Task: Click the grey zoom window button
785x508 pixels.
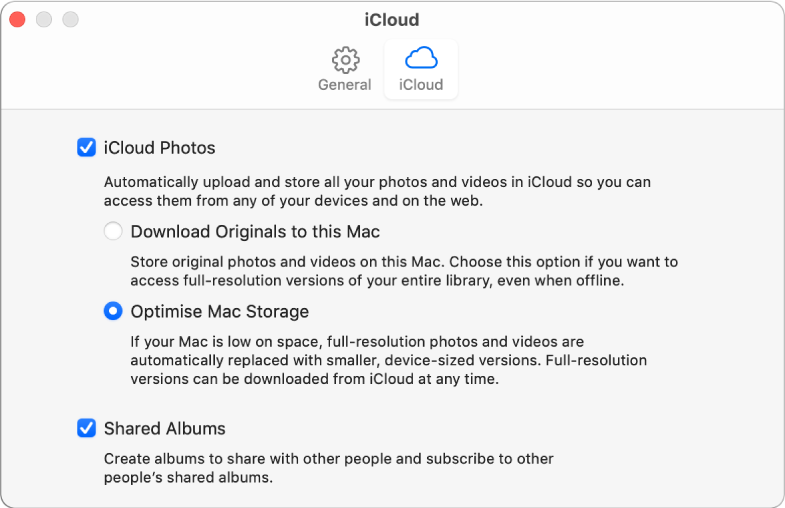Action: (69, 19)
